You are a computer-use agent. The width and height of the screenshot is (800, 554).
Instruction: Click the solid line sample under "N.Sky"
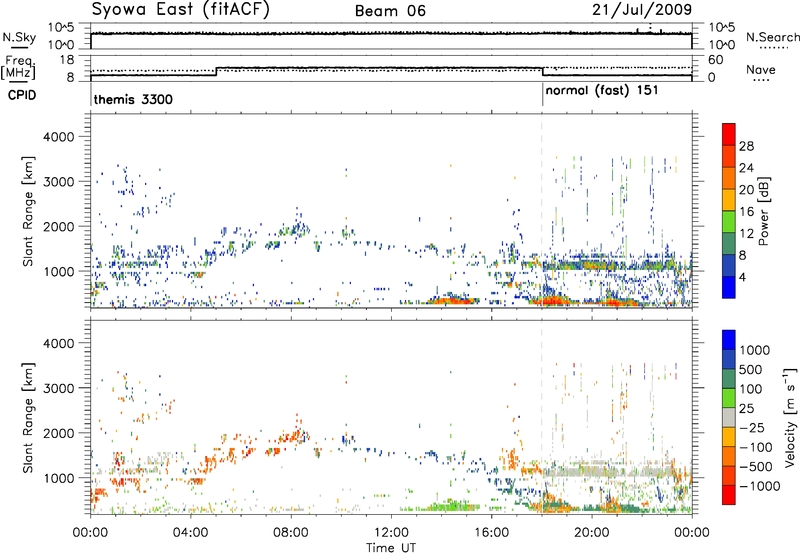click(19, 47)
